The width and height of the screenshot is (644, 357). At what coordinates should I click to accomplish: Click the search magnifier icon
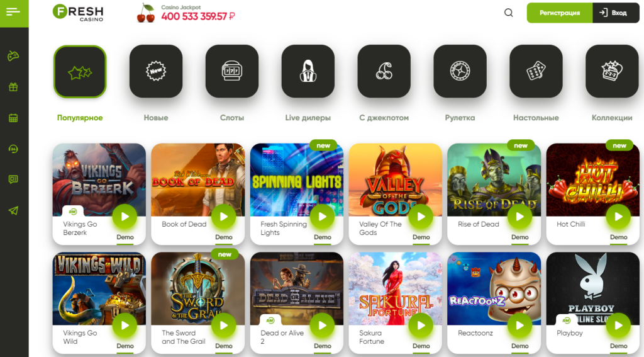click(508, 13)
